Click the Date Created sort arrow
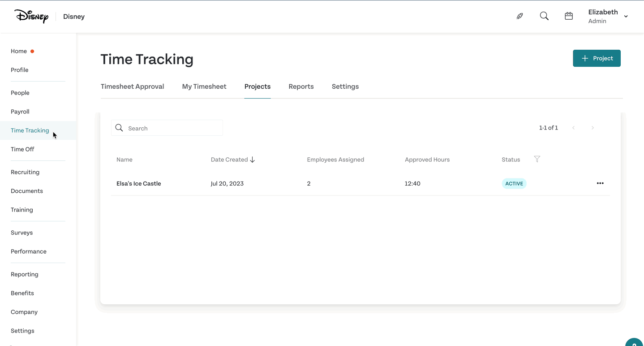Image resolution: width=644 pixels, height=346 pixels. click(x=253, y=160)
